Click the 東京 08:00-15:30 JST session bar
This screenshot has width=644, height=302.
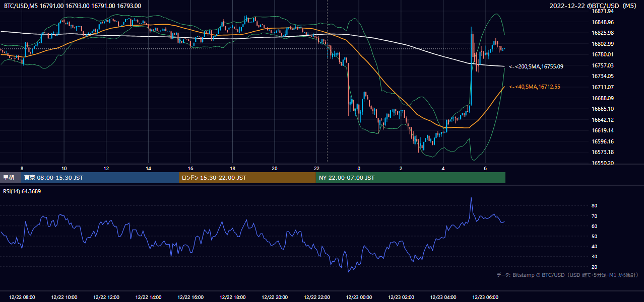[100, 178]
